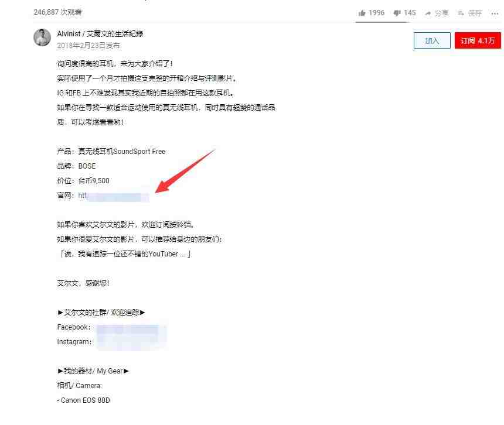
Task: Click the heading 我的器材/ My Gear
Action: (93, 371)
